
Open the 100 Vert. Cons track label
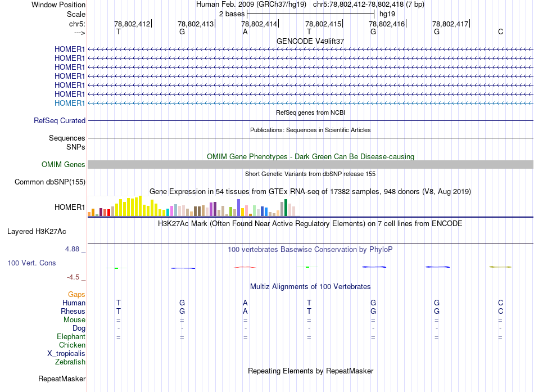31,263
